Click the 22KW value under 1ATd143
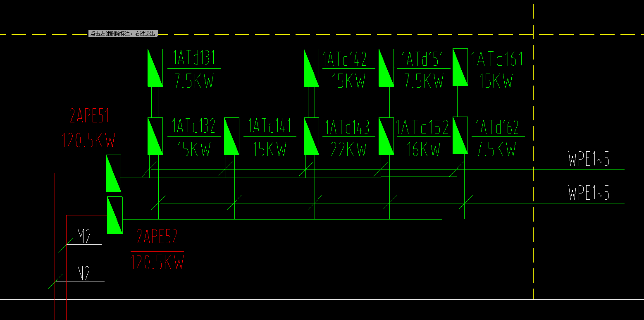The height and width of the screenshot is (320, 644). 349,149
